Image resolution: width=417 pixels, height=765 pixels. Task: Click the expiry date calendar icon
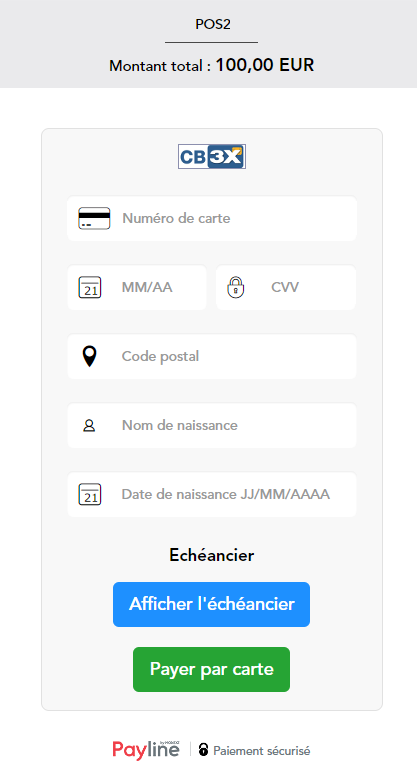(x=90, y=287)
